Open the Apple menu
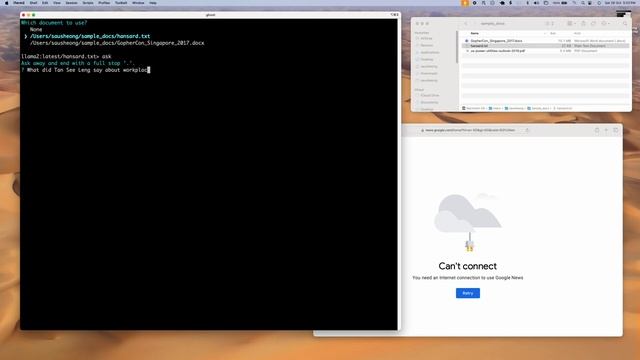The width and height of the screenshot is (640, 360). [7, 3]
